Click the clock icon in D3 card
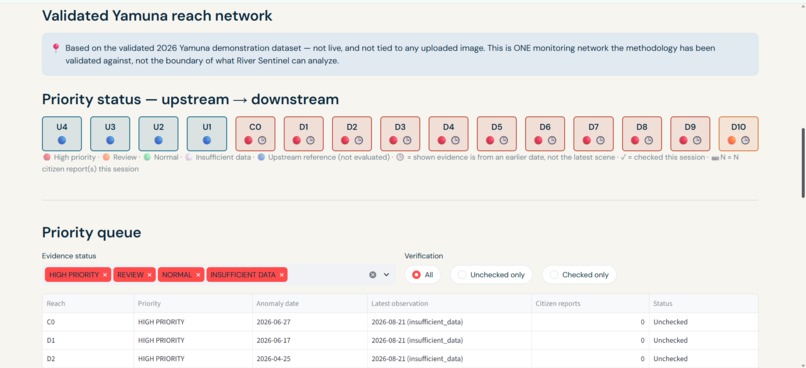The image size is (806, 368). [407, 140]
